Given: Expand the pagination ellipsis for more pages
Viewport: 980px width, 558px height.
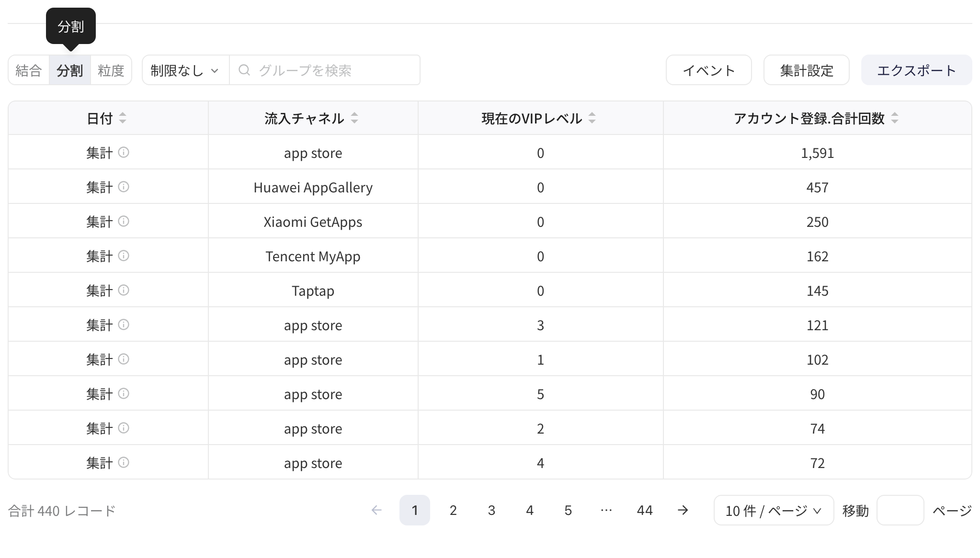Looking at the screenshot, I should 606,511.
